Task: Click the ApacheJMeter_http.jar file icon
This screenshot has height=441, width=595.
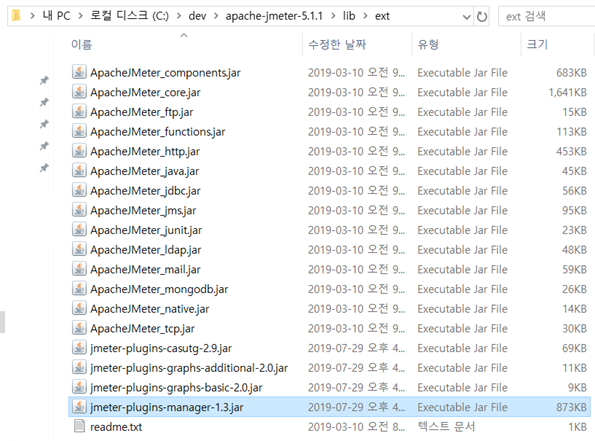Action: click(x=79, y=151)
